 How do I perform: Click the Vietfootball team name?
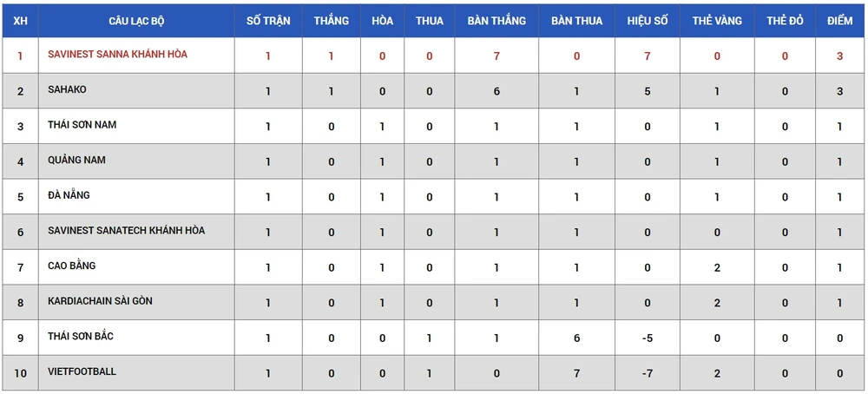[x=82, y=371]
